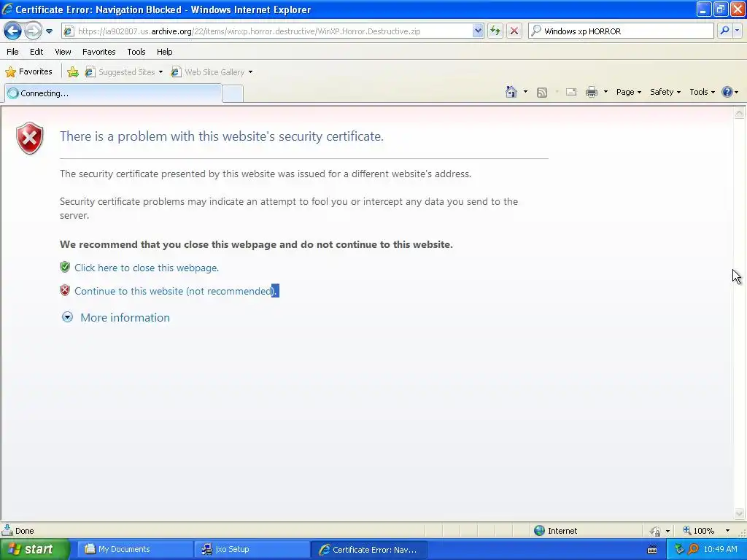Click the green shield close icon
Image resolution: width=747 pixels, height=560 pixels.
coord(65,267)
